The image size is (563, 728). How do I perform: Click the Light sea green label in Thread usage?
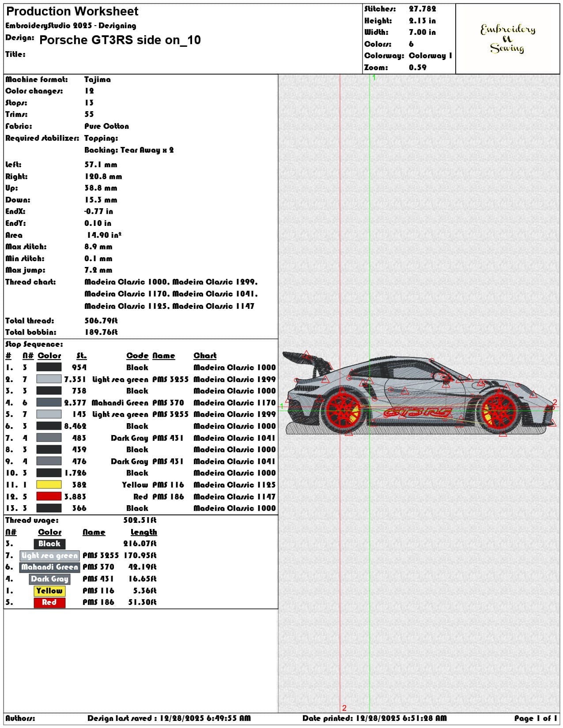pyautogui.click(x=49, y=555)
